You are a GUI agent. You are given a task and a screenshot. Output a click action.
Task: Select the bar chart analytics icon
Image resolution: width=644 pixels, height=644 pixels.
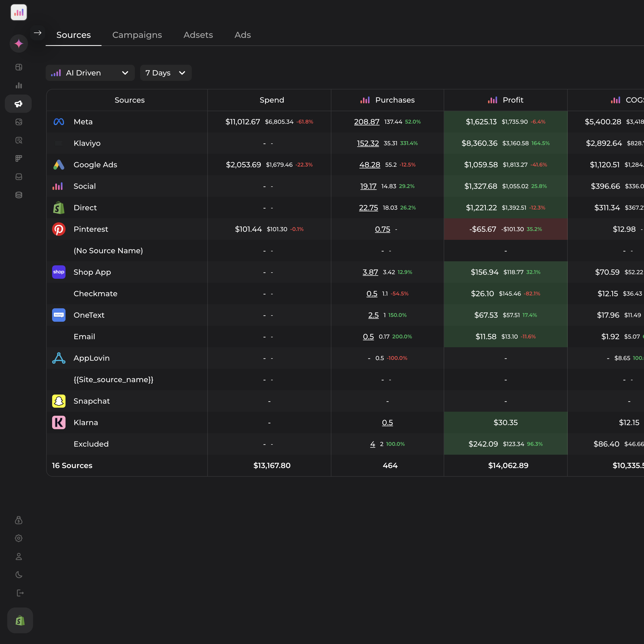tap(19, 85)
